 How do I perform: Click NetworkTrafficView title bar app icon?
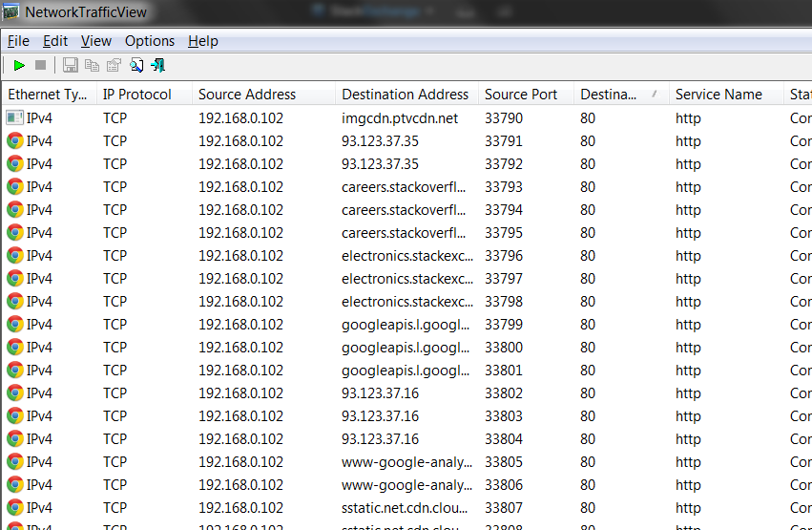(10, 11)
